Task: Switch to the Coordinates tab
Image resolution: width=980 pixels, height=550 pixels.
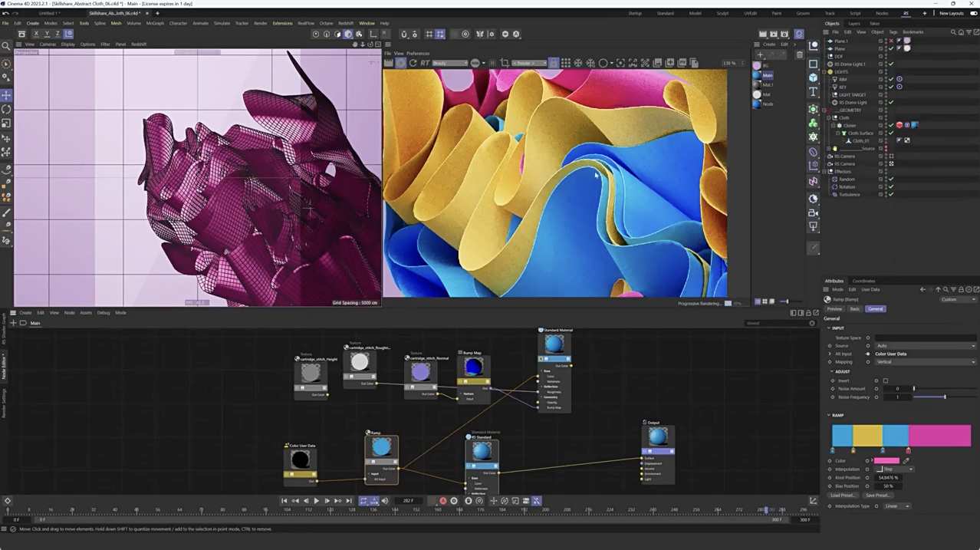Action: pos(863,281)
